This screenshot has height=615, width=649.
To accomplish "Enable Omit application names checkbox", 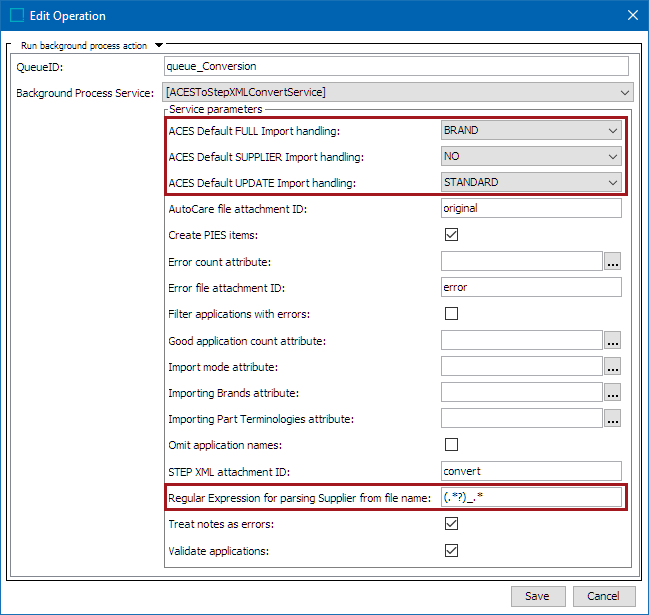I will point(451,444).
